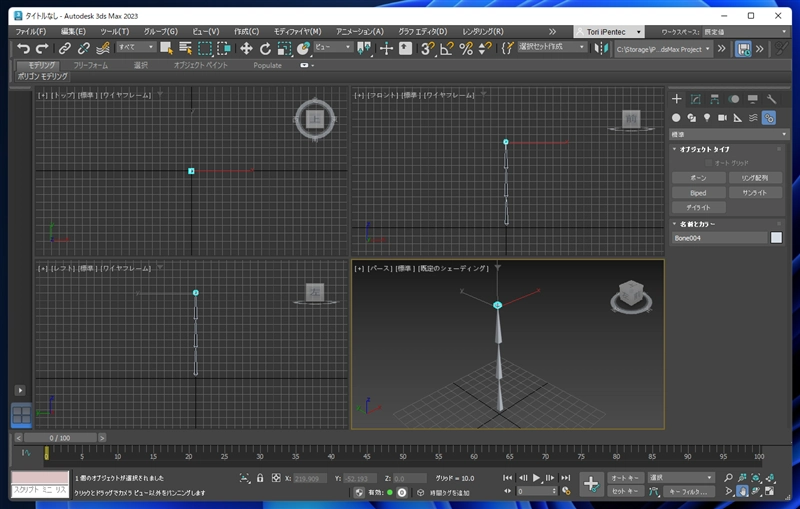Open reference coordinate system dropdown
800x509 pixels.
[333, 47]
